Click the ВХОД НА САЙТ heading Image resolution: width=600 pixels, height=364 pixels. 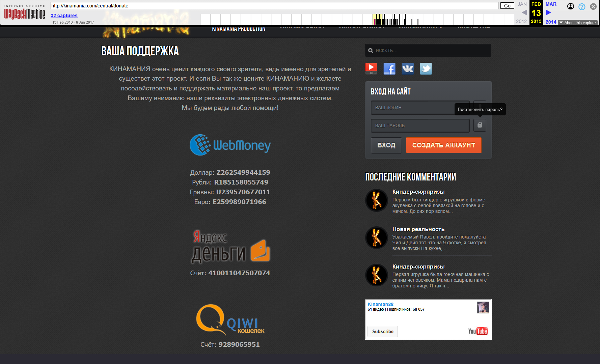391,91
